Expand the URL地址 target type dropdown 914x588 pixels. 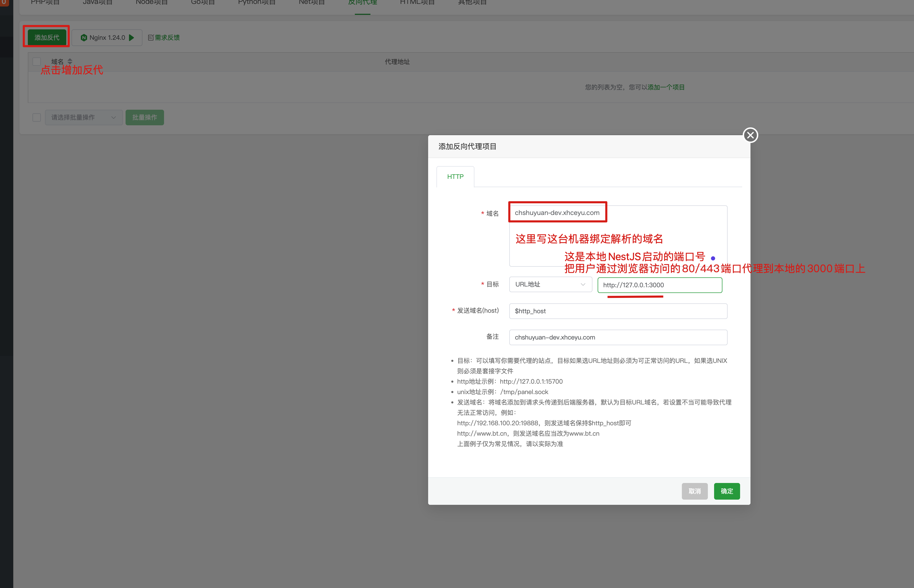tap(550, 284)
